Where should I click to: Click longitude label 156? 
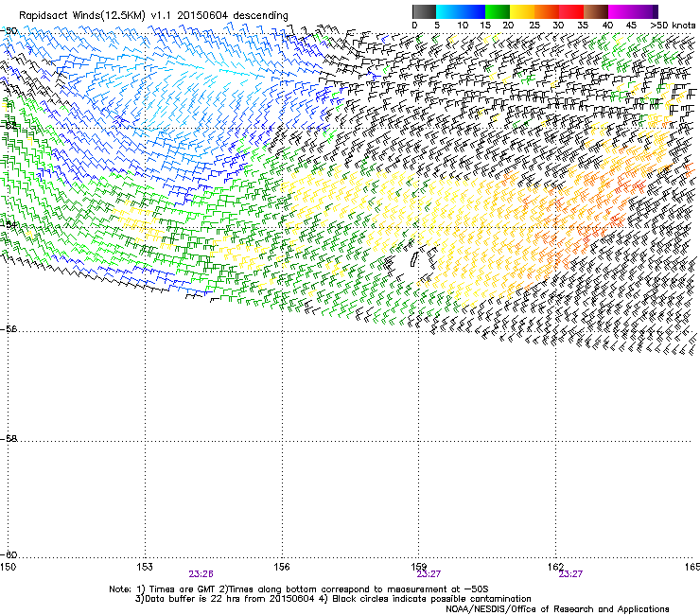282,567
